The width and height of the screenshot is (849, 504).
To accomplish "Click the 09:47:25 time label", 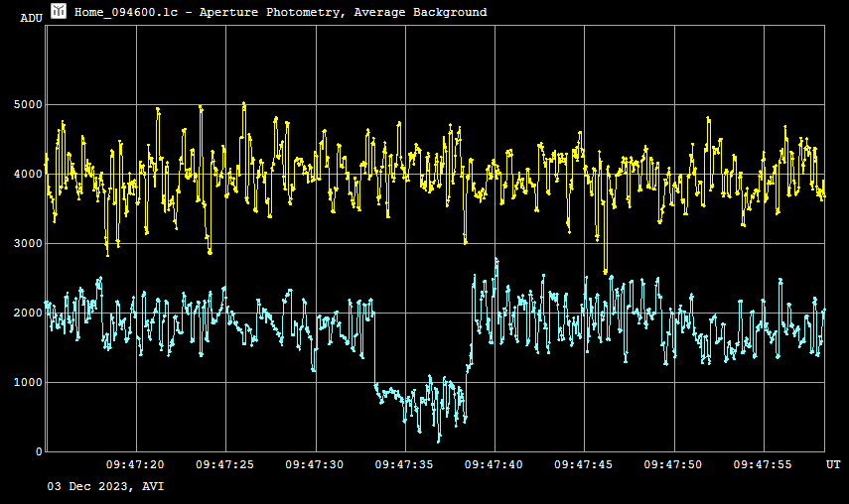I will 224,464.
